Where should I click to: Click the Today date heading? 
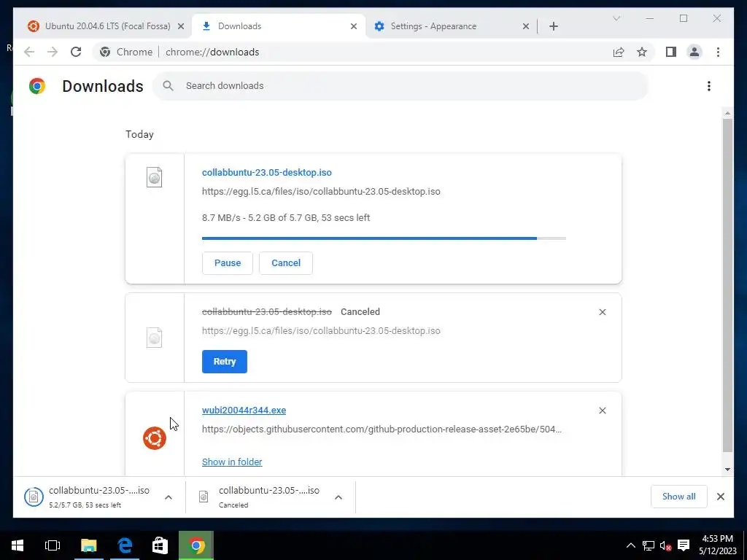(x=139, y=134)
